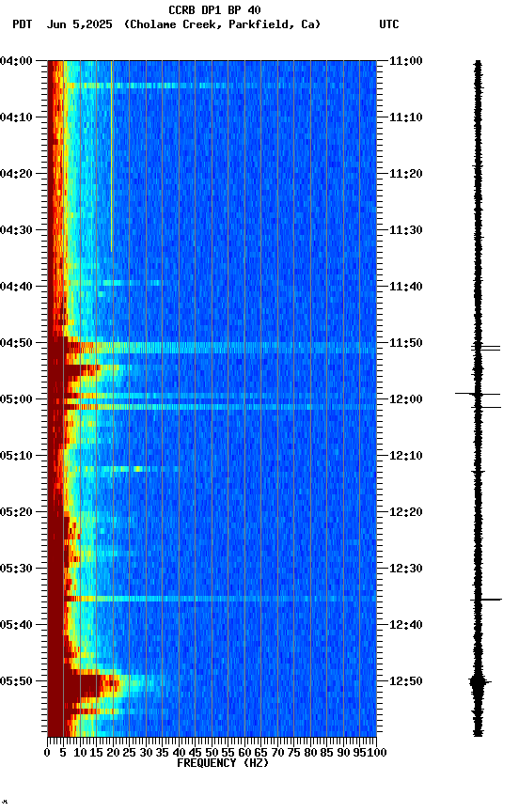Click the 05:40 PDT time label
This screenshot has width=519, height=812.
[16, 625]
